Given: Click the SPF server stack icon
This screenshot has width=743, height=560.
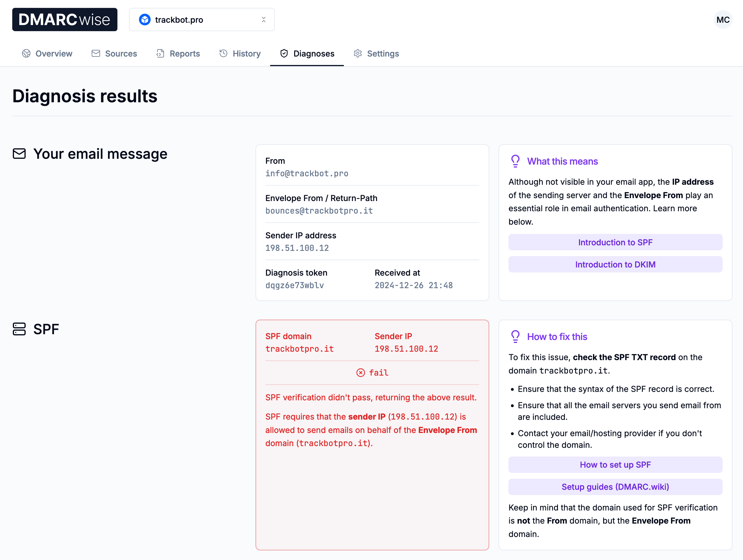Looking at the screenshot, I should click(x=19, y=329).
